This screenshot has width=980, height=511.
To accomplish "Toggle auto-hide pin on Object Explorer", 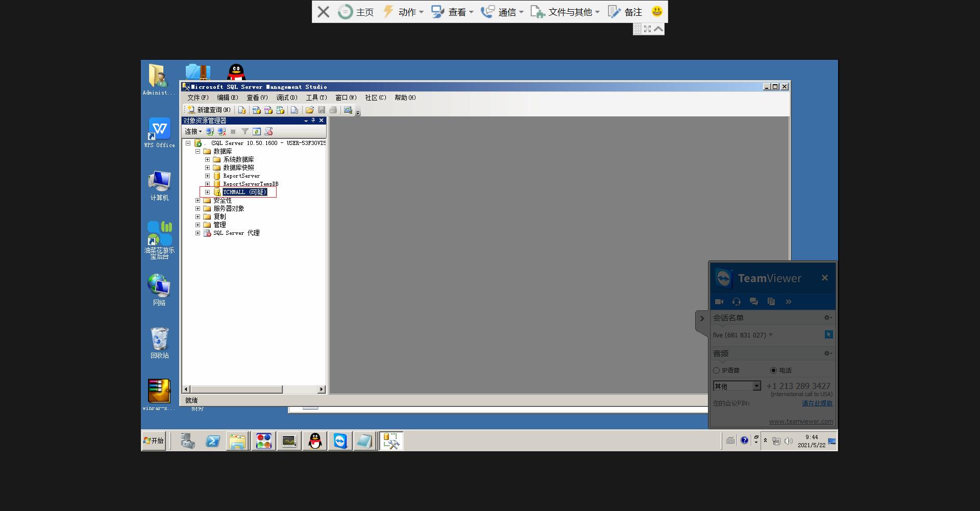I will tap(313, 120).
